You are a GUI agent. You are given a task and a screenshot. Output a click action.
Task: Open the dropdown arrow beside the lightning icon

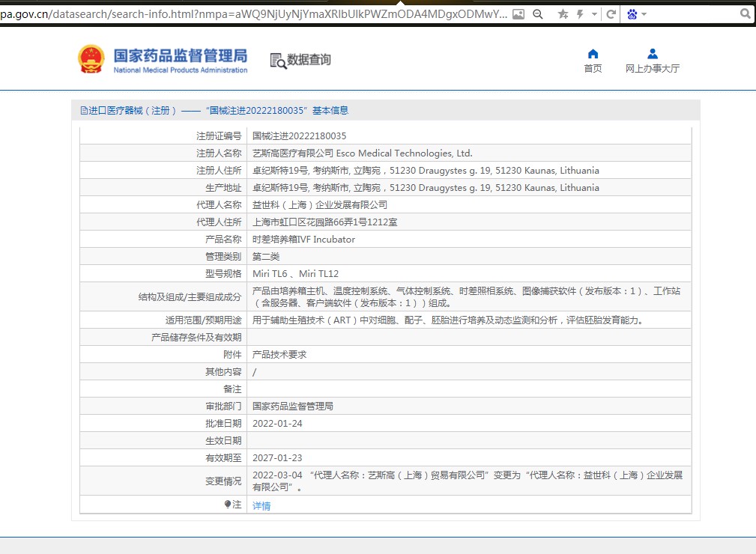click(x=594, y=14)
